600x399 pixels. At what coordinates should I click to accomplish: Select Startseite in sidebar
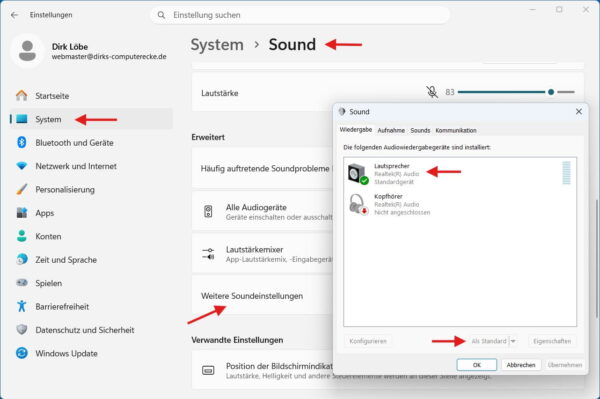pyautogui.click(x=91, y=96)
